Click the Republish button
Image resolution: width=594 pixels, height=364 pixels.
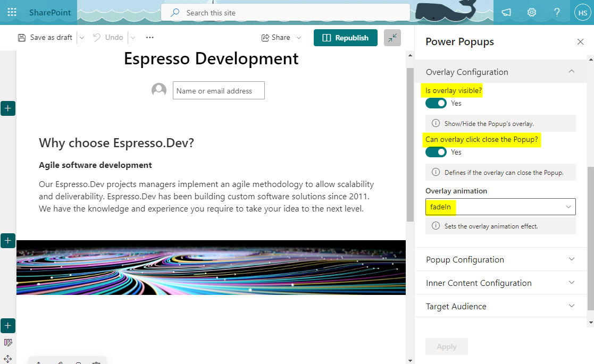coord(346,38)
